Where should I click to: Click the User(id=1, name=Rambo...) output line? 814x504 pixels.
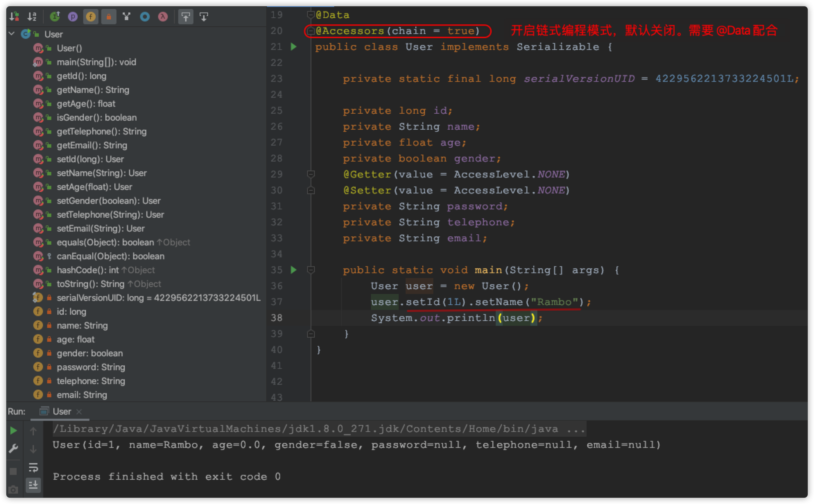(x=356, y=445)
